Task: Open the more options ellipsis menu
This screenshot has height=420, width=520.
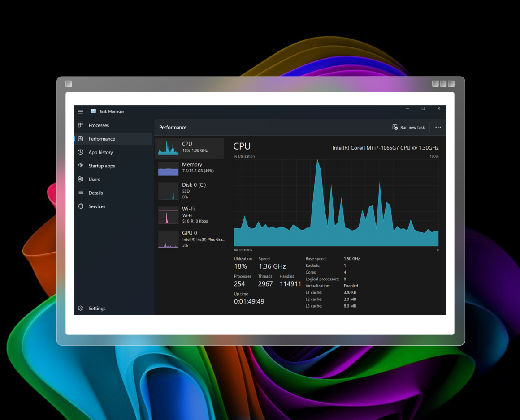Action: tap(438, 127)
